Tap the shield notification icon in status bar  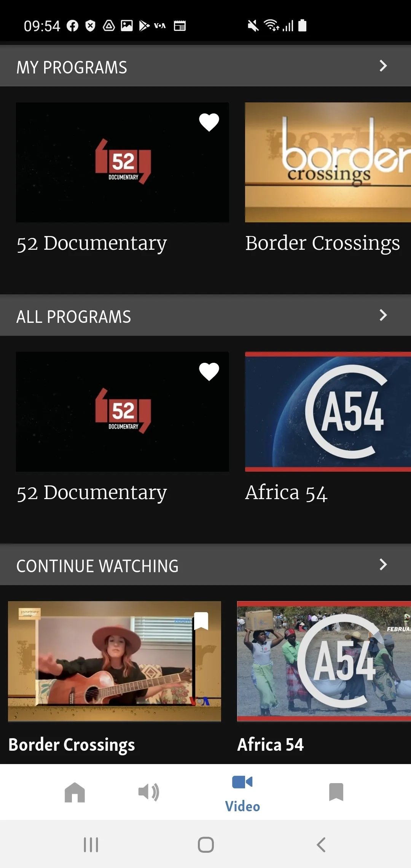(90, 26)
